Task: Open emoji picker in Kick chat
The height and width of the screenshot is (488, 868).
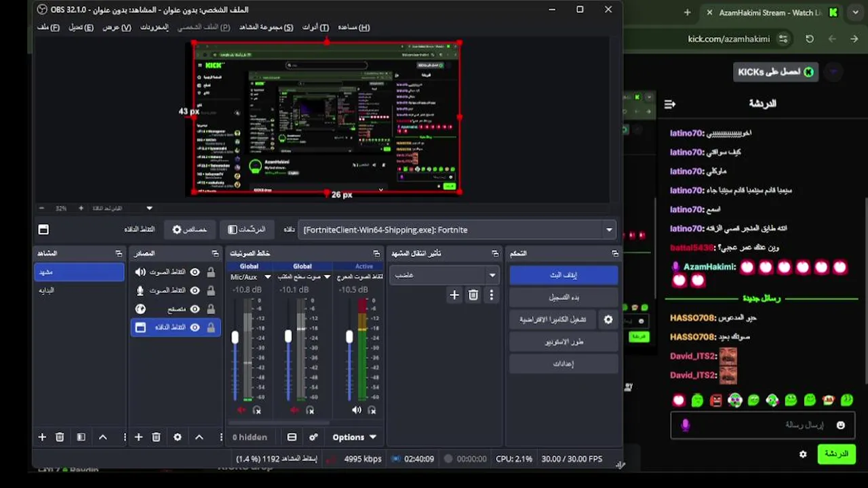Action: (x=841, y=425)
